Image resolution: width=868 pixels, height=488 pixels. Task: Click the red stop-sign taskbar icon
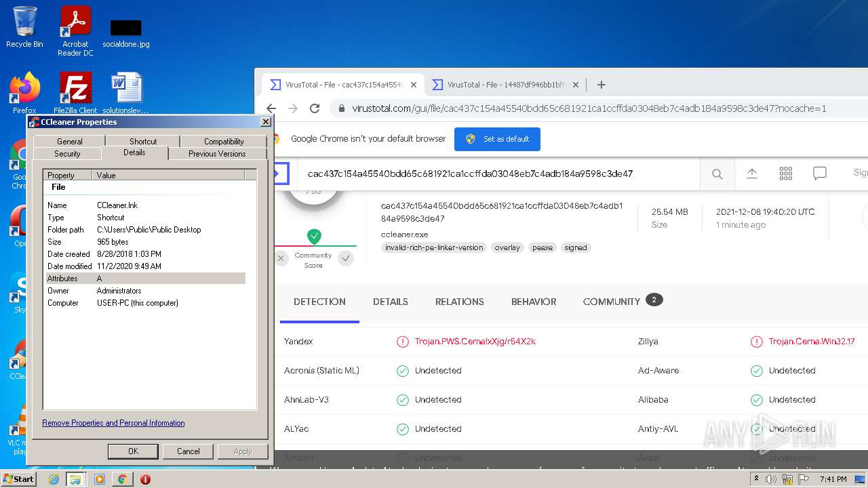(145, 479)
